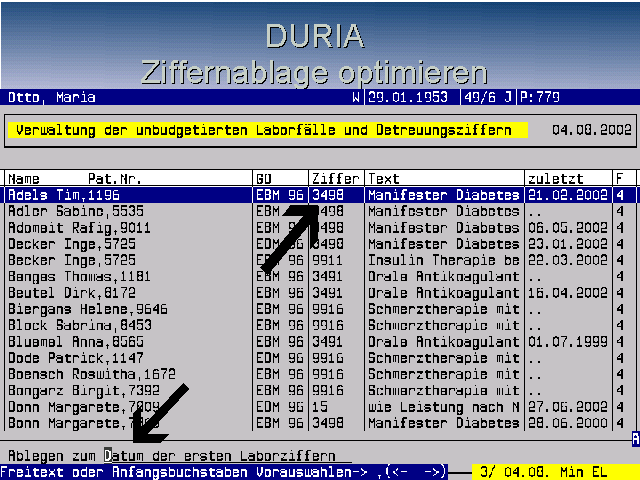
Task: Click EBM 96 in the Adels Tim row
Action: [x=280, y=195]
